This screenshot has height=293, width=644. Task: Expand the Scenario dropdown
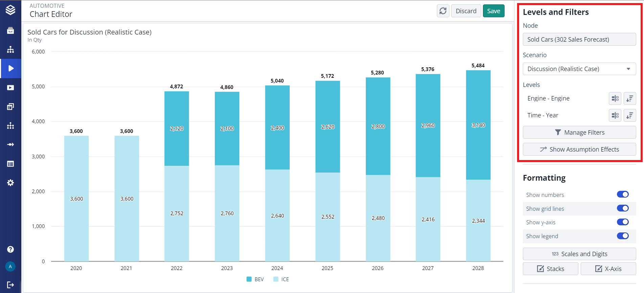(579, 69)
